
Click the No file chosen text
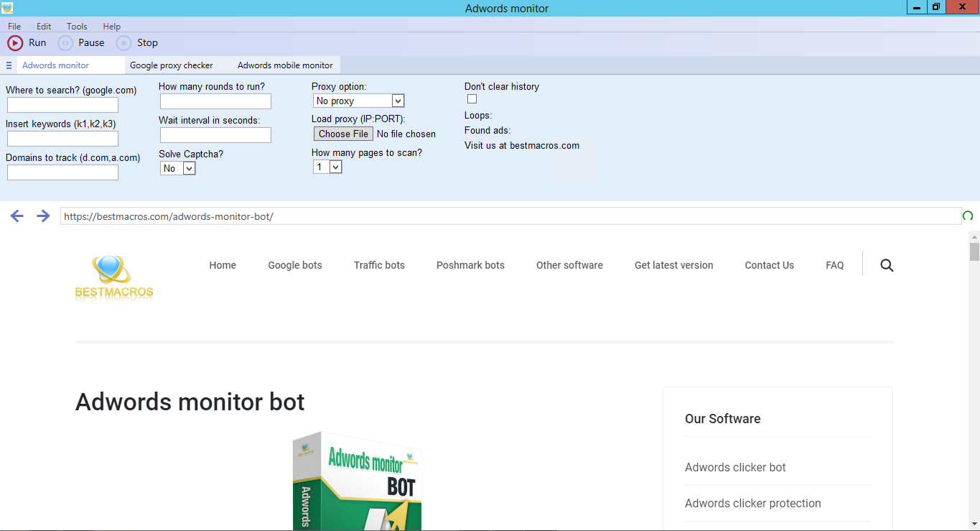click(x=406, y=134)
